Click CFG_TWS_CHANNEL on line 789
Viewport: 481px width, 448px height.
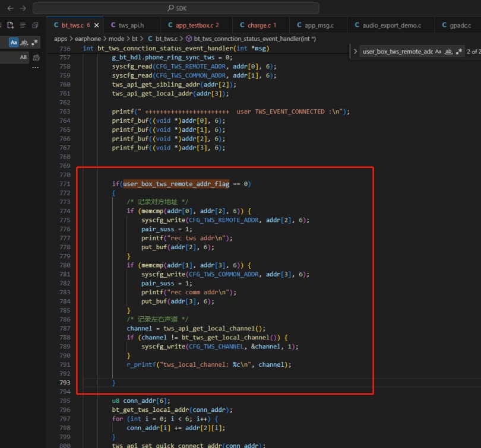coord(216,347)
